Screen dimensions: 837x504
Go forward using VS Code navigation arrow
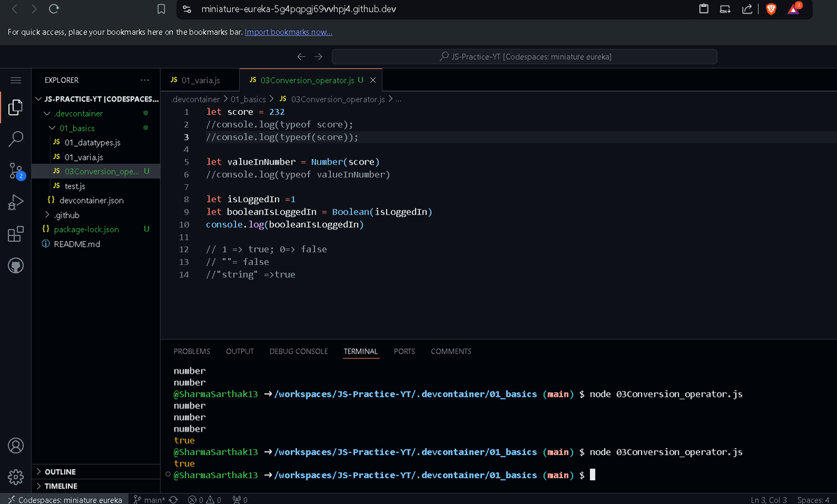point(318,56)
